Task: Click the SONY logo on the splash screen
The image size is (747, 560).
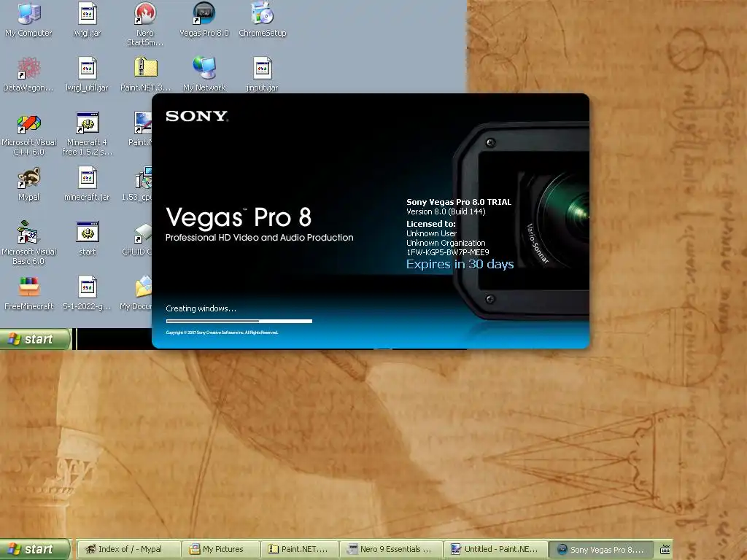Action: (x=197, y=116)
